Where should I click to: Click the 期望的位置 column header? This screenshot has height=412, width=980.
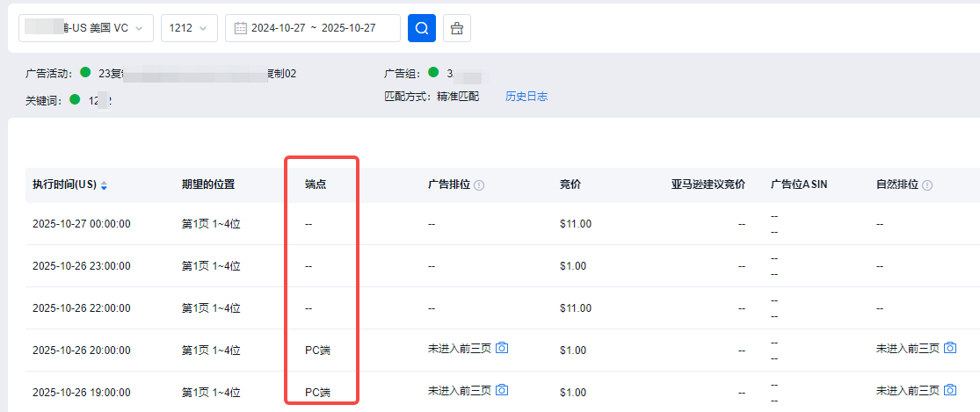click(208, 184)
